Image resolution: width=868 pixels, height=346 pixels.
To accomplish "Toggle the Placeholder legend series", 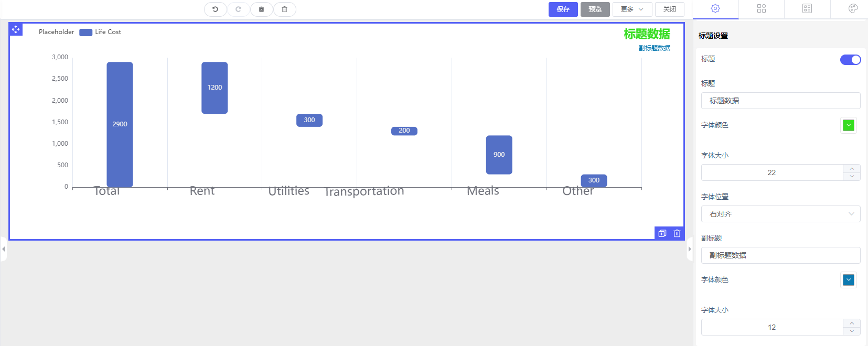I will pyautogui.click(x=56, y=32).
